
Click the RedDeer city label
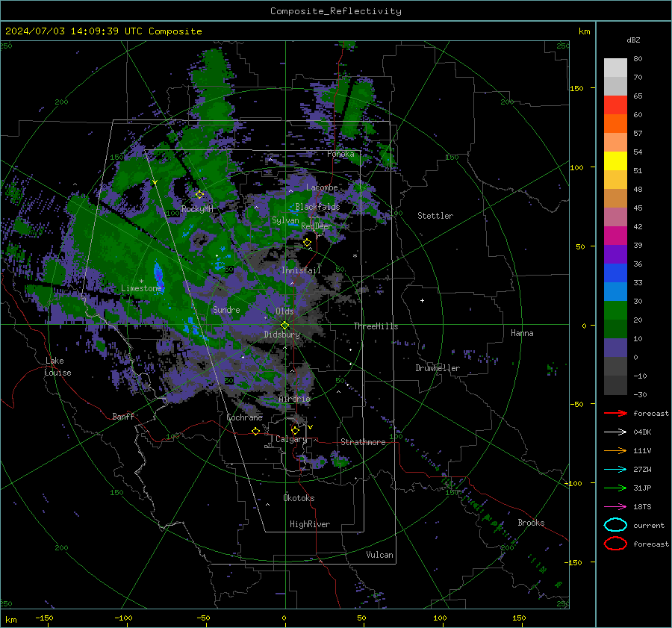pyautogui.click(x=317, y=226)
